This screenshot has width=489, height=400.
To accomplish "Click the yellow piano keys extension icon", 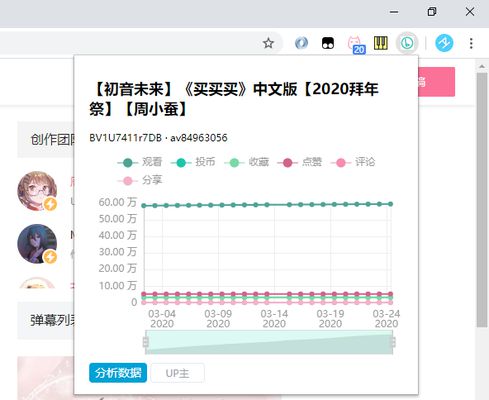I will pyautogui.click(x=381, y=43).
